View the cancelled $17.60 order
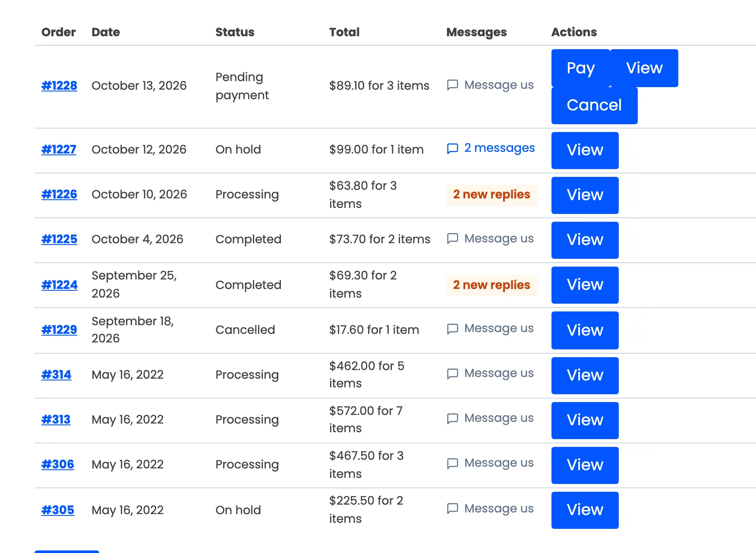Image resolution: width=756 pixels, height=553 pixels. pos(585,330)
